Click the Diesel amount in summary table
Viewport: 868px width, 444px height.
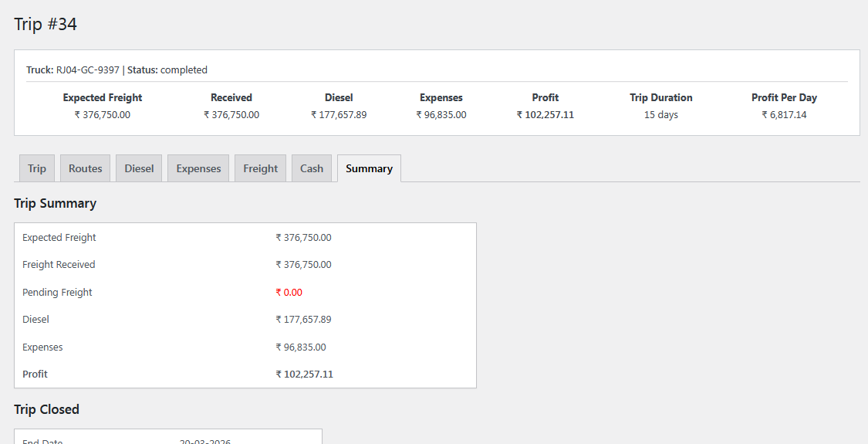pyautogui.click(x=303, y=320)
